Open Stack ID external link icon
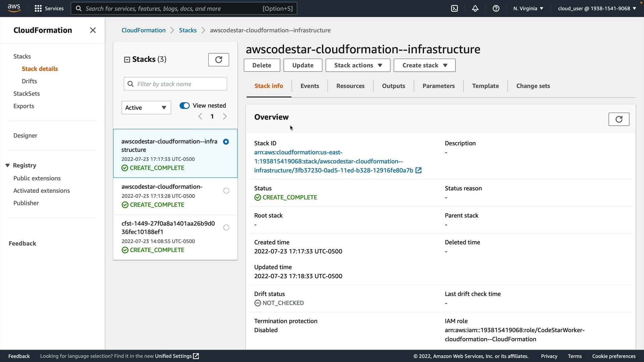Image resolution: width=644 pixels, height=362 pixels. (418, 170)
